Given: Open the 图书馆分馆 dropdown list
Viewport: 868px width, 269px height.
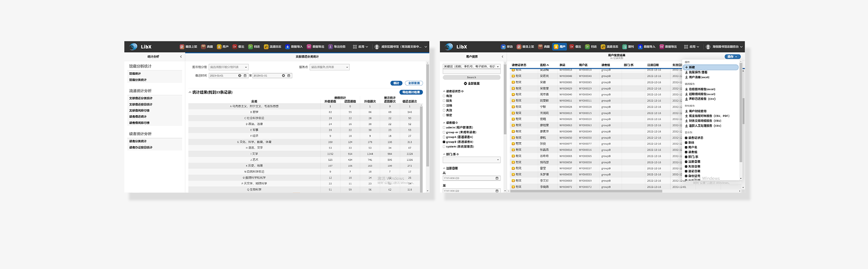Looking at the screenshot, I should click(x=228, y=67).
